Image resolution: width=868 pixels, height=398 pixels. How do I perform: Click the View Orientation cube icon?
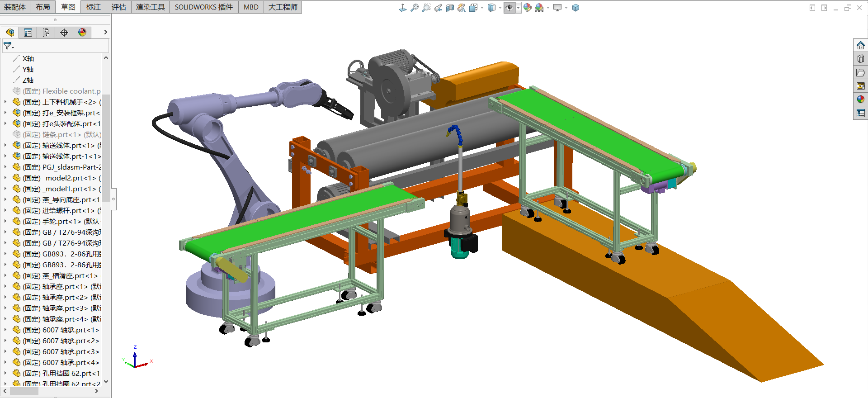pos(473,8)
